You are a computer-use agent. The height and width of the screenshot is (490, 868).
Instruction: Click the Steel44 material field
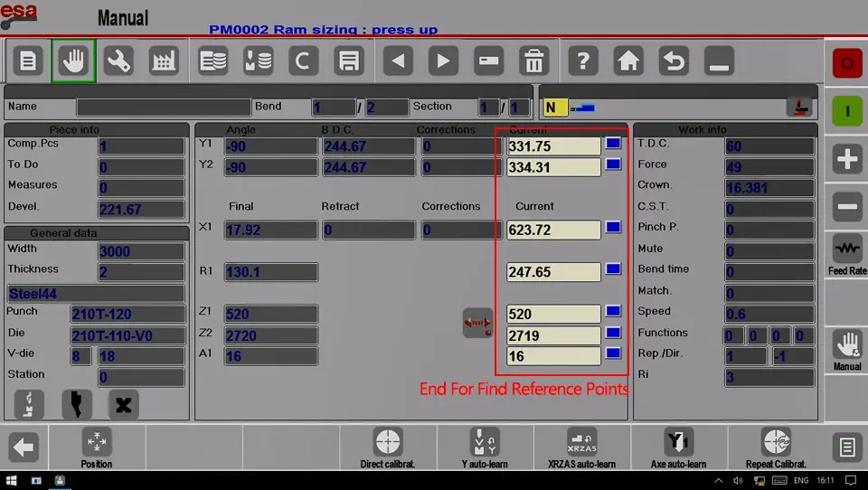[x=96, y=294]
